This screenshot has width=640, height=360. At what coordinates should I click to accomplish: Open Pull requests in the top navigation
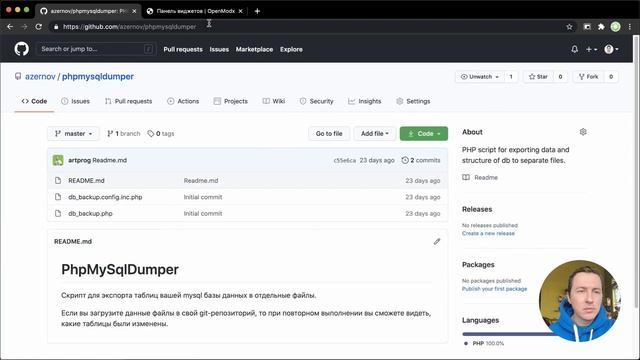[x=183, y=49]
